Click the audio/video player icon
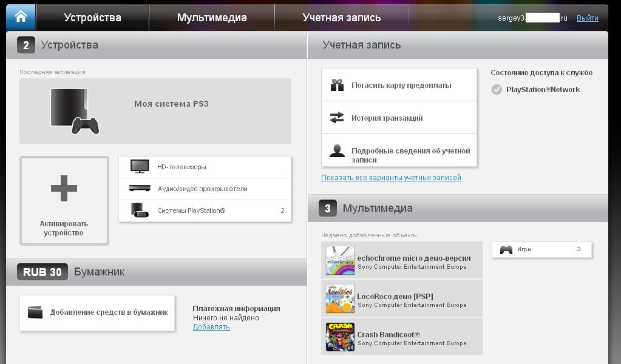 [140, 188]
